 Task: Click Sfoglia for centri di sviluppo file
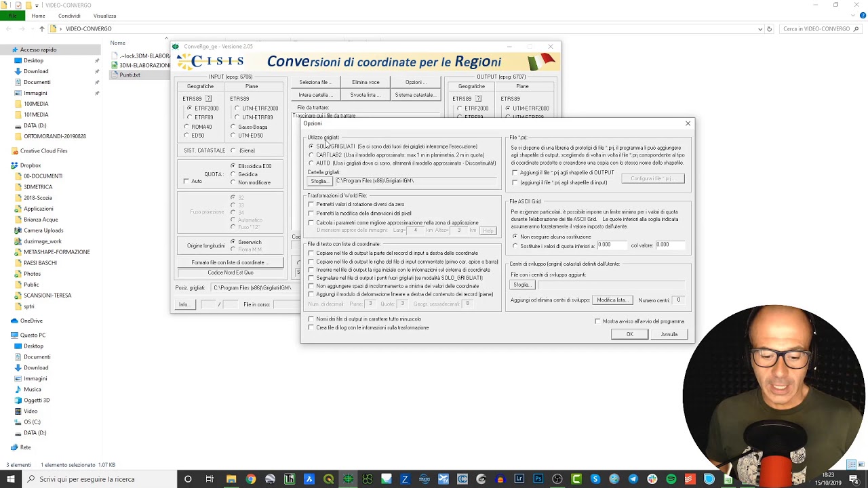tap(521, 285)
